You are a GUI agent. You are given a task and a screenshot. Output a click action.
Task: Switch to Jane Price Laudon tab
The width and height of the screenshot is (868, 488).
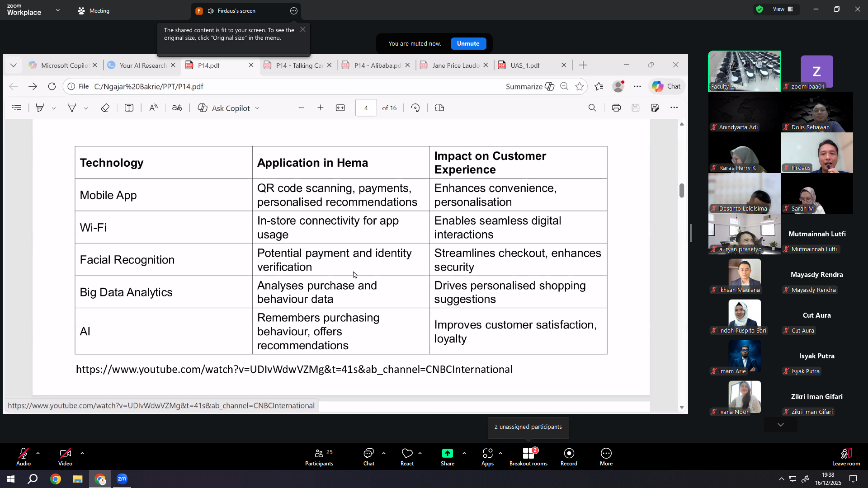pyautogui.click(x=454, y=65)
